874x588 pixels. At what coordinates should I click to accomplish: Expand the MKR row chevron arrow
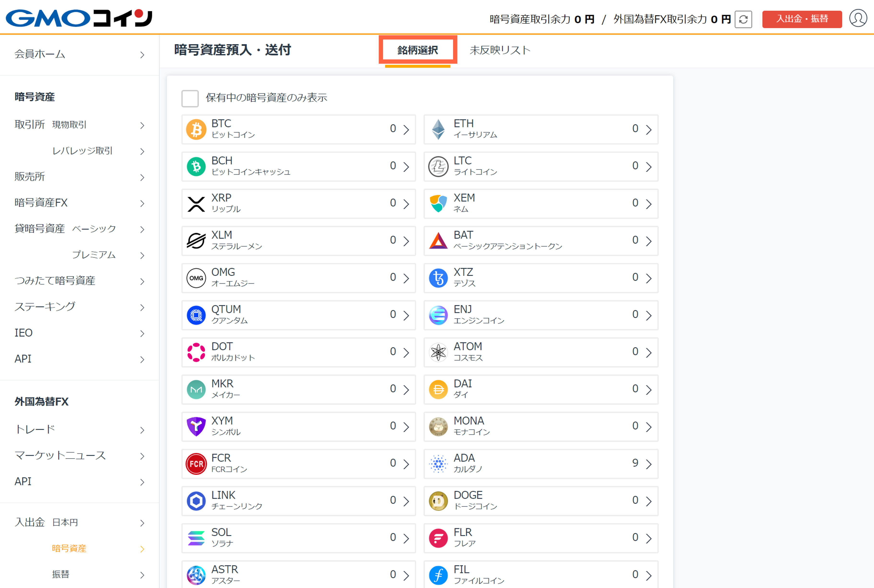(x=406, y=390)
